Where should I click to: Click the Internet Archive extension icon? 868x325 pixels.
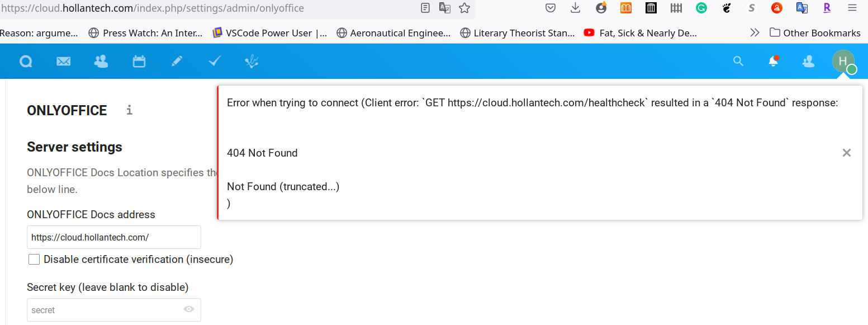[x=651, y=8]
